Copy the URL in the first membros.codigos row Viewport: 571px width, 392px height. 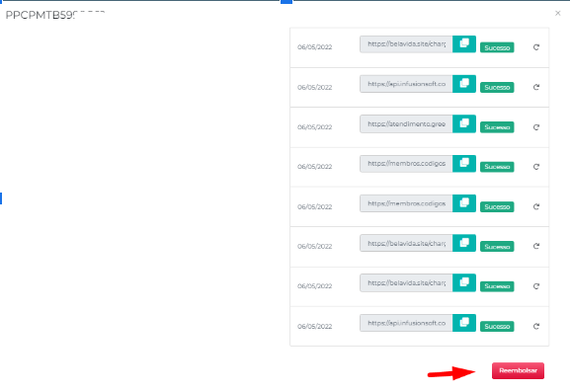coord(464,164)
